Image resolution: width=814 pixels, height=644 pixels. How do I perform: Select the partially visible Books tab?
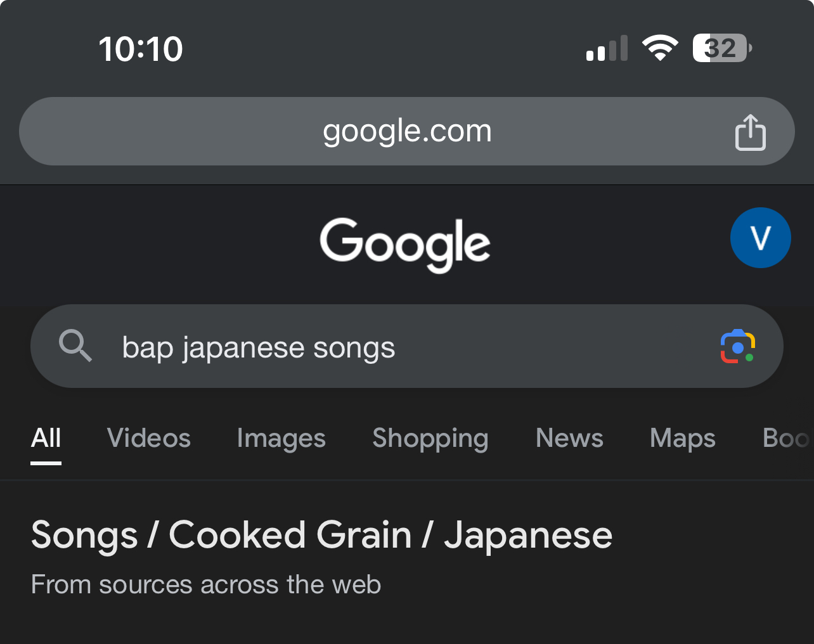click(787, 438)
